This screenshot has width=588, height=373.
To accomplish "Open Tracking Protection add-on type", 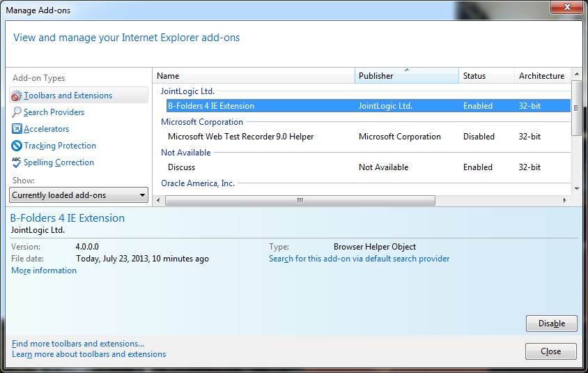I will 60,146.
